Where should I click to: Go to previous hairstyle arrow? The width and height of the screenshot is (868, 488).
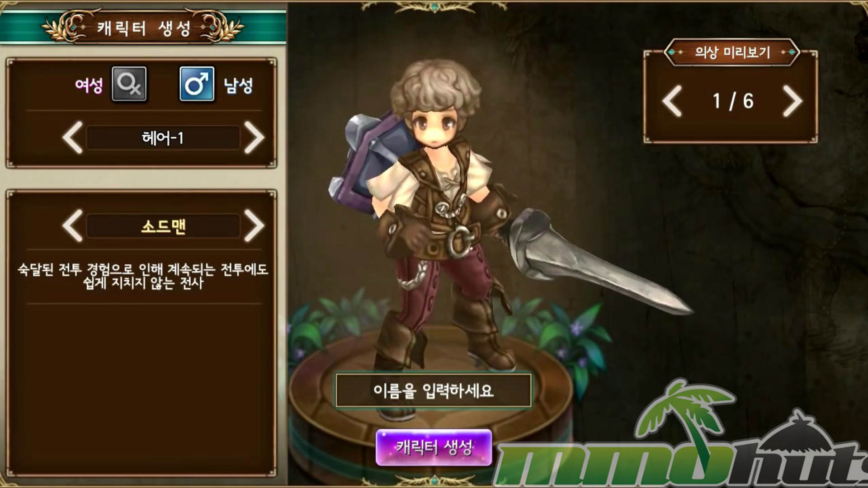click(73, 137)
